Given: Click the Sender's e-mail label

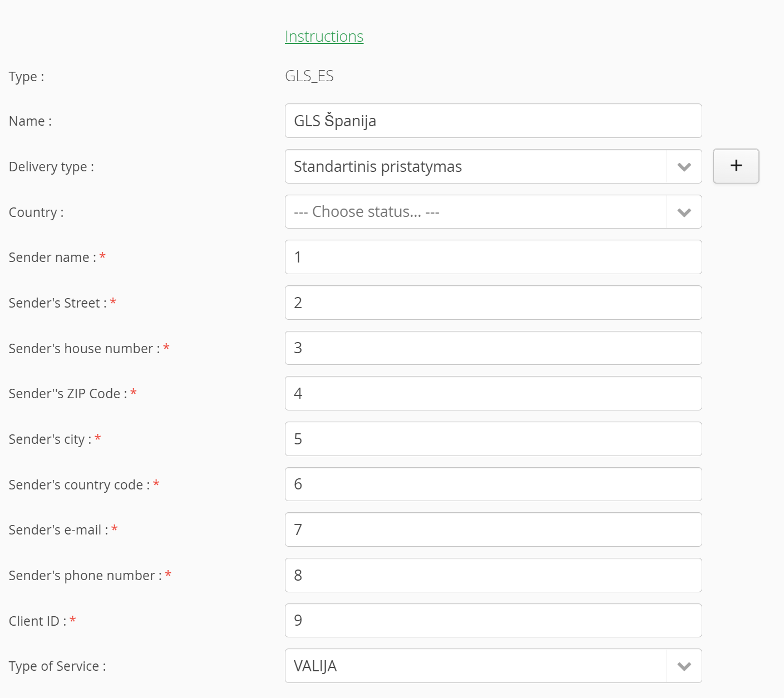Looking at the screenshot, I should [63, 530].
